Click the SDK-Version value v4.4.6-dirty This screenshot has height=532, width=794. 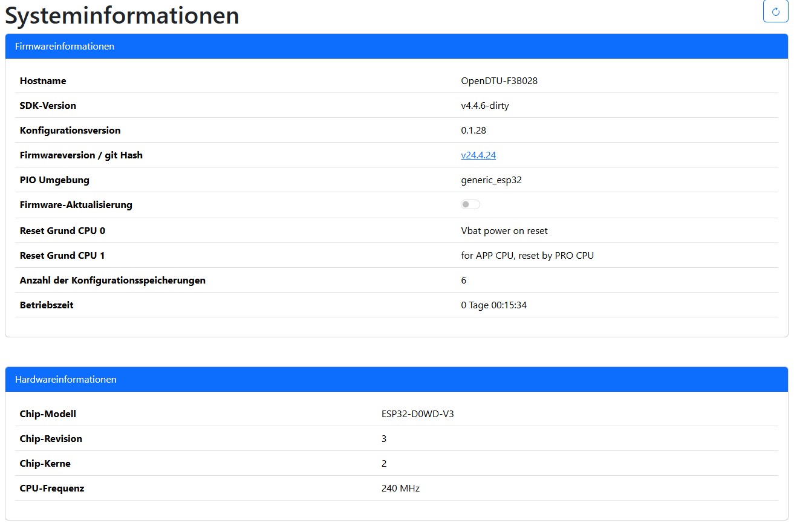484,106
